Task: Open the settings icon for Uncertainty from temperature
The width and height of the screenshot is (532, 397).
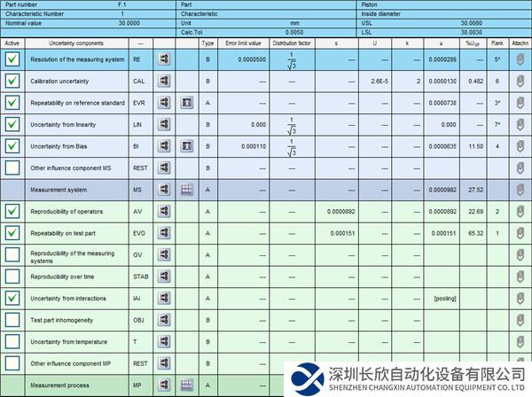Action: click(x=165, y=341)
